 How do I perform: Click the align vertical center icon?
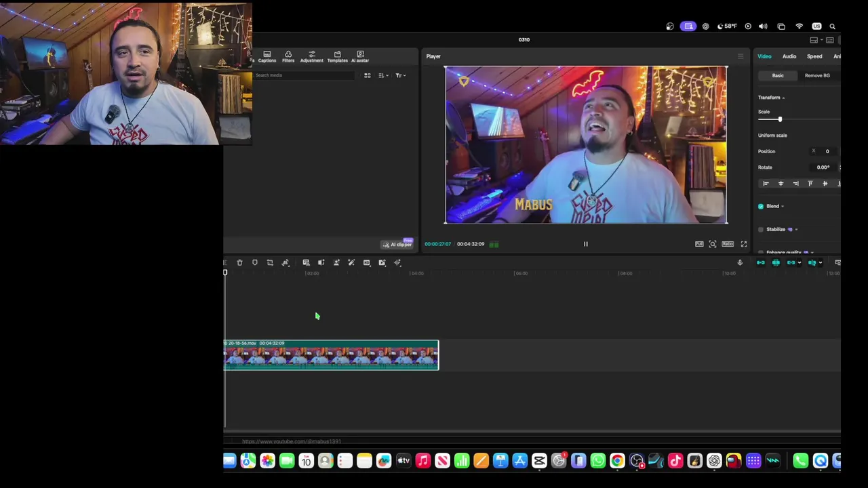(x=825, y=184)
